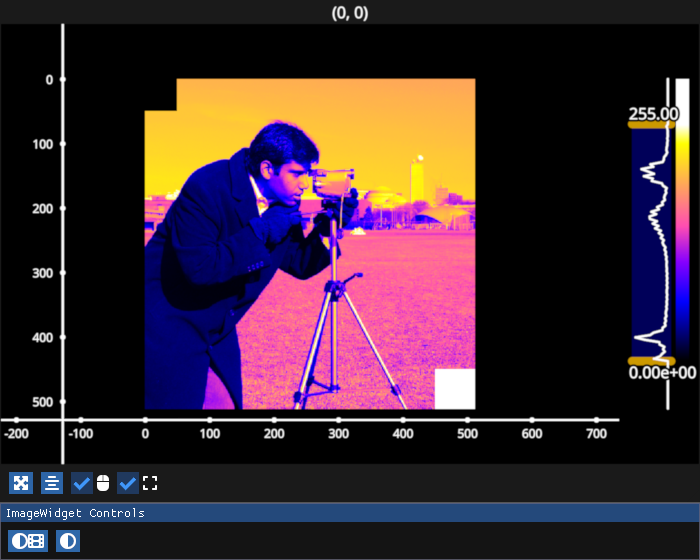The height and width of the screenshot is (560, 700).
Task: Toggle the checkbox left of the aspect-frame icon
Action: pos(128,484)
